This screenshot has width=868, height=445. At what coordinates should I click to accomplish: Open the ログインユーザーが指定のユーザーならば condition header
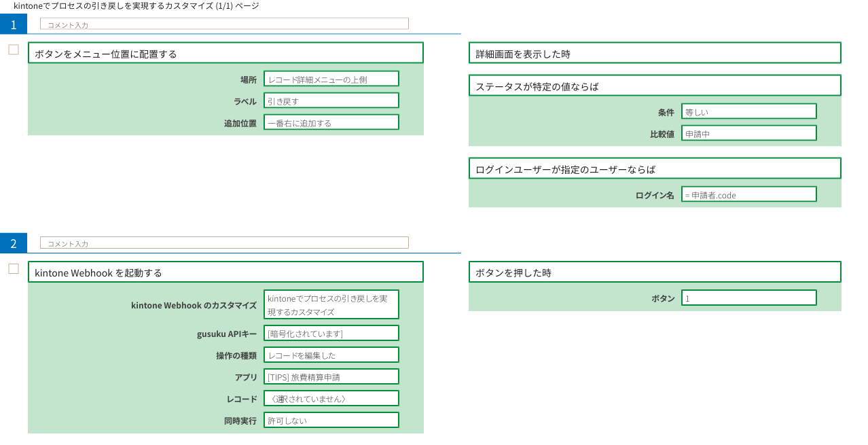pos(655,168)
